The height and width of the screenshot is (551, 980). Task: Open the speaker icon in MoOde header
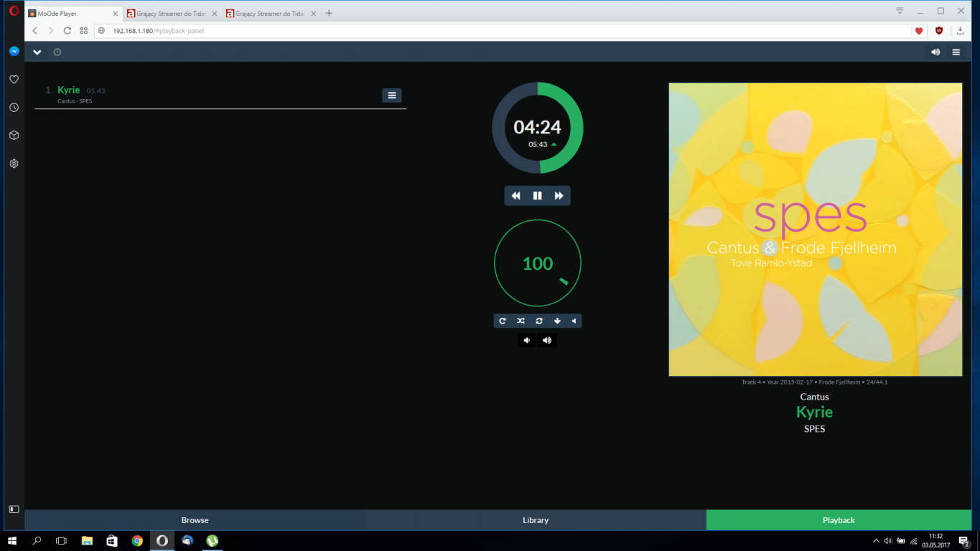pos(935,52)
